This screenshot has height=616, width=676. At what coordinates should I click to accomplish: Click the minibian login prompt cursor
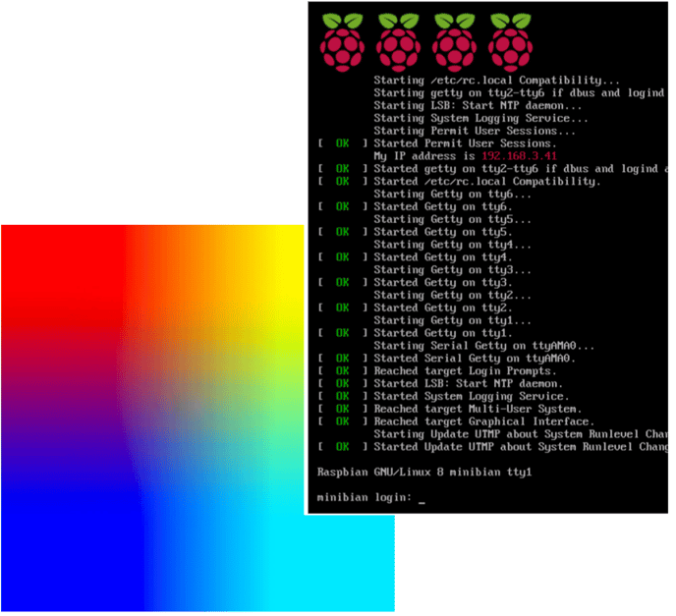pos(422,502)
